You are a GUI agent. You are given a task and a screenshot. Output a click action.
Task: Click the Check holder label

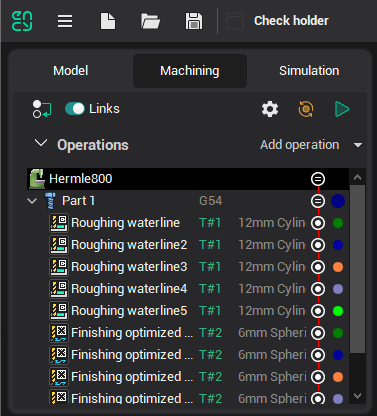click(x=291, y=21)
